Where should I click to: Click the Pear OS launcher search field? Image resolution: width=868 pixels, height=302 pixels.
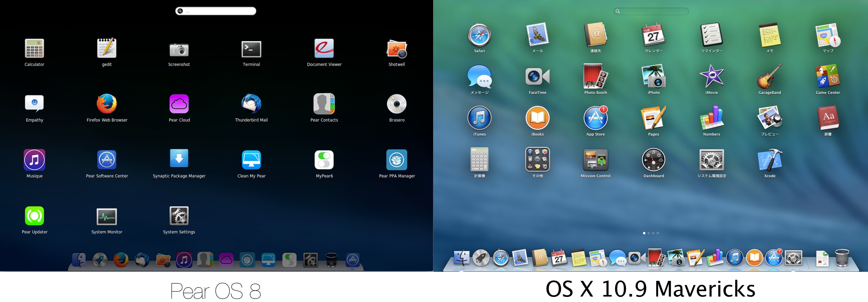click(x=216, y=11)
